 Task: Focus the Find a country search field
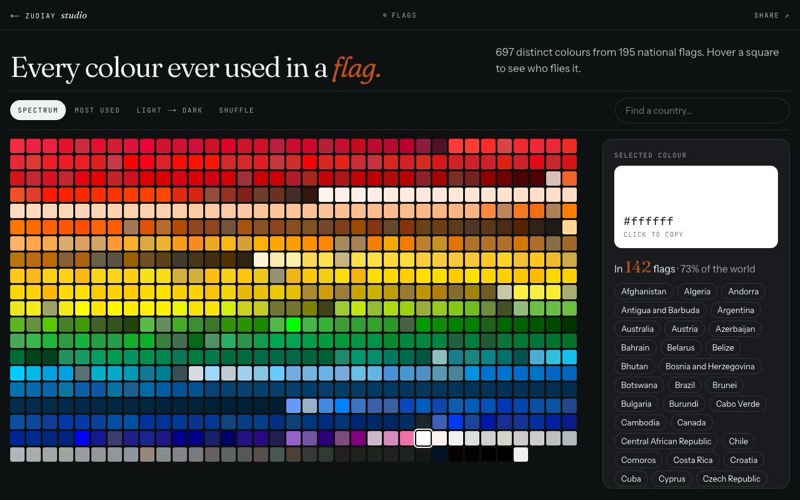click(x=702, y=111)
